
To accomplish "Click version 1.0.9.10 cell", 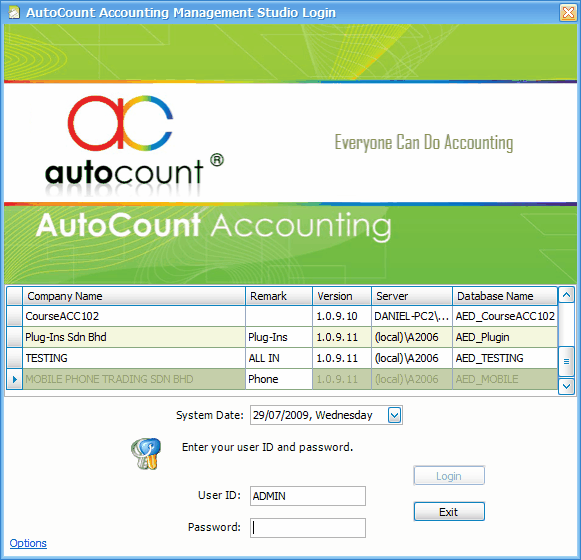I will point(342,316).
